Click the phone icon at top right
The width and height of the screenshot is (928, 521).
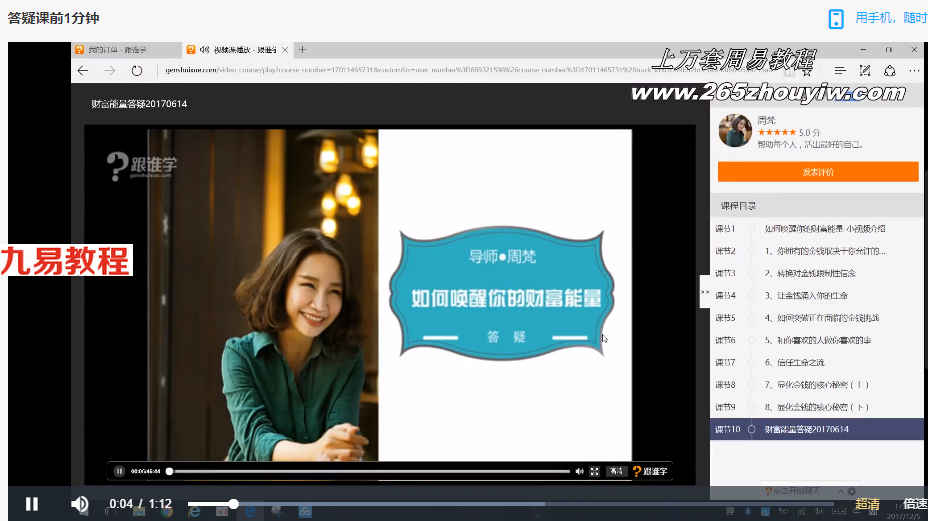coord(836,18)
